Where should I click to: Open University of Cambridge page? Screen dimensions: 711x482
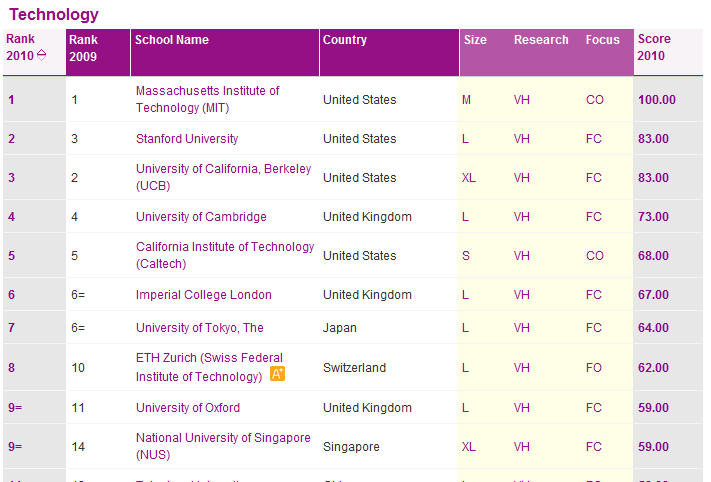[201, 217]
